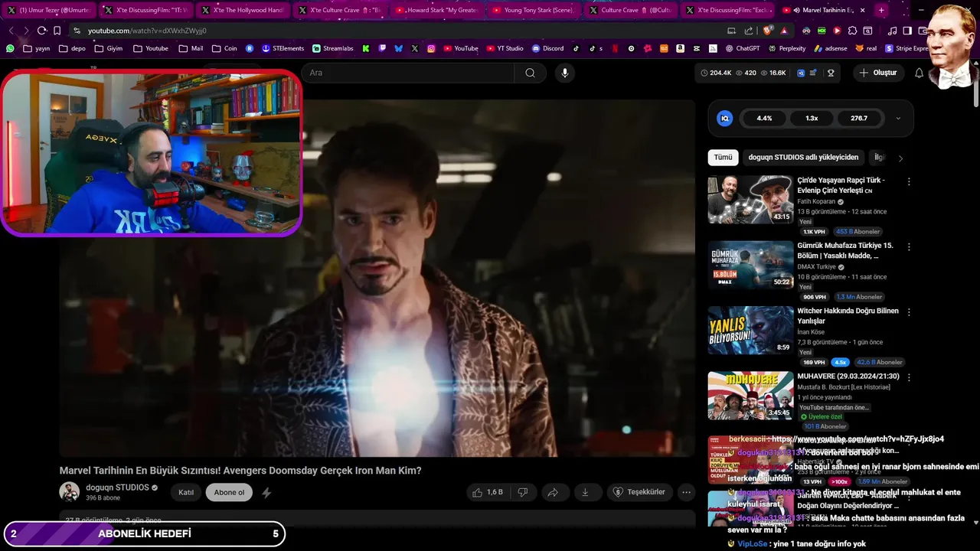The width and height of the screenshot is (980, 551).
Task: Open options for MUHAVERE video
Action: tap(909, 377)
